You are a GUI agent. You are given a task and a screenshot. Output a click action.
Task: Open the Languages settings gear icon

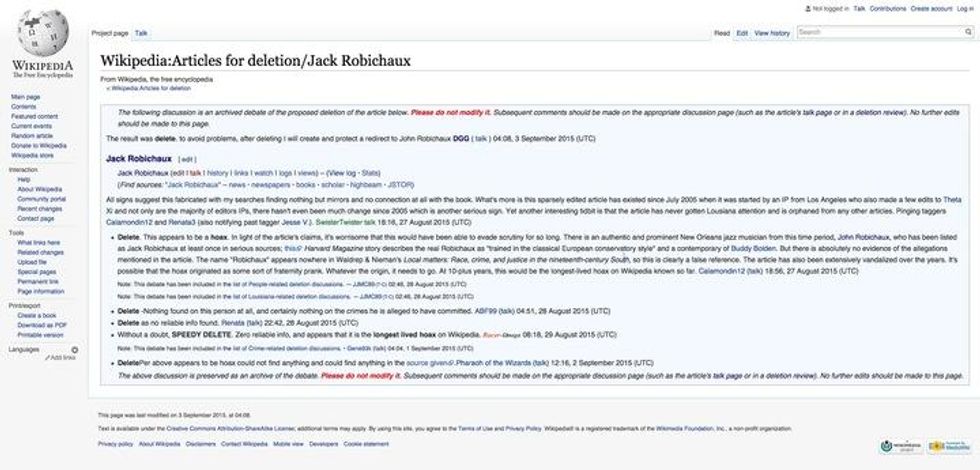pos(75,350)
